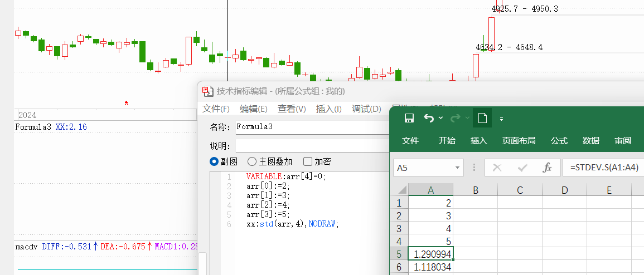
Task: Select column D header
Action: tap(565, 190)
